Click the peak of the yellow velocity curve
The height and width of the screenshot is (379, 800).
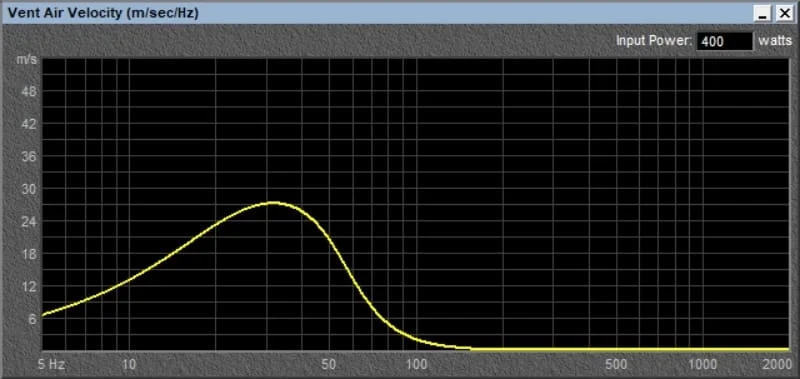[274, 203]
